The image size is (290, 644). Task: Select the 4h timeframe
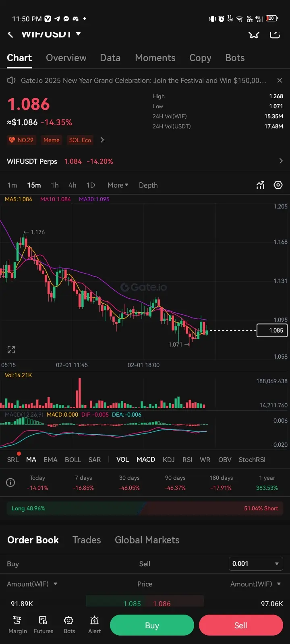(72, 185)
